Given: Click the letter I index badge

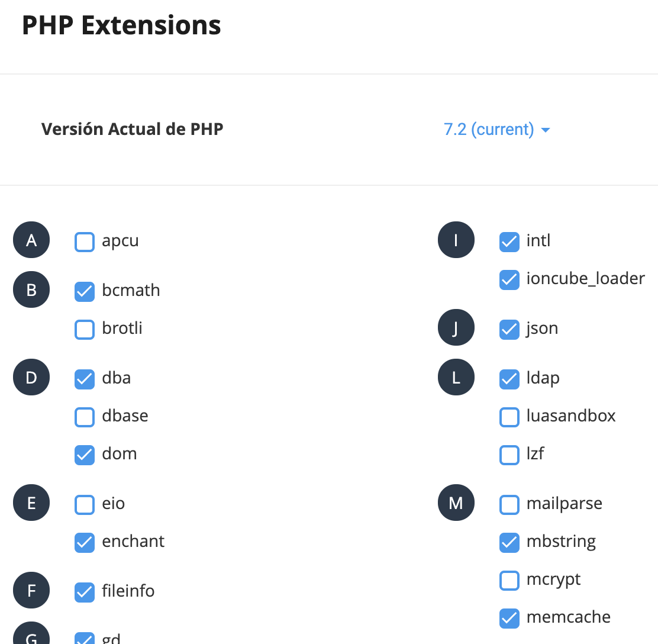Looking at the screenshot, I should [x=456, y=240].
